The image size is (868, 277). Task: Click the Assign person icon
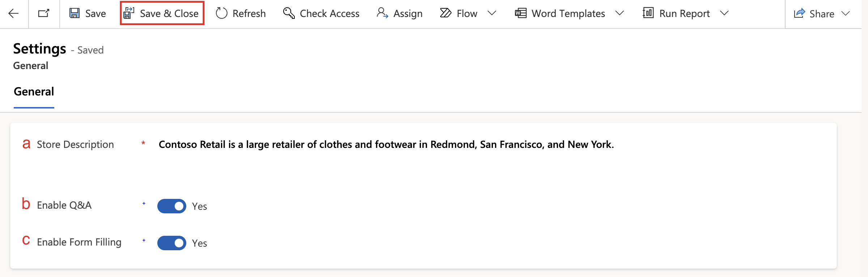click(x=382, y=13)
